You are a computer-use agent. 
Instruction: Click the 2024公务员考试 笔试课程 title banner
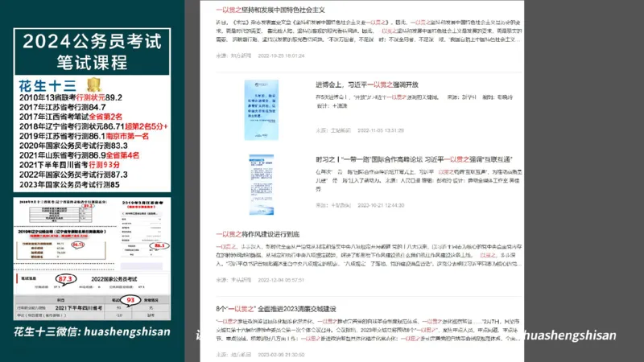[x=92, y=51]
